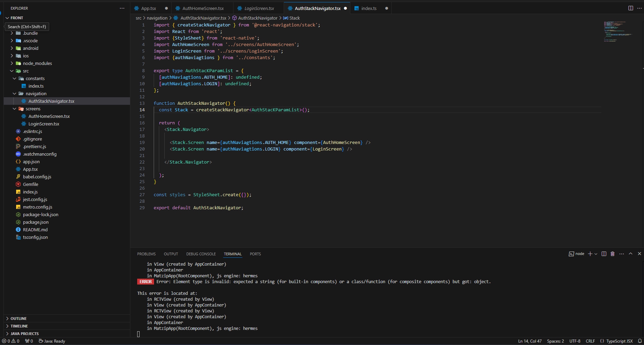Close the terminal panel
Screen dimensions: 644x345
[x=640, y=254]
